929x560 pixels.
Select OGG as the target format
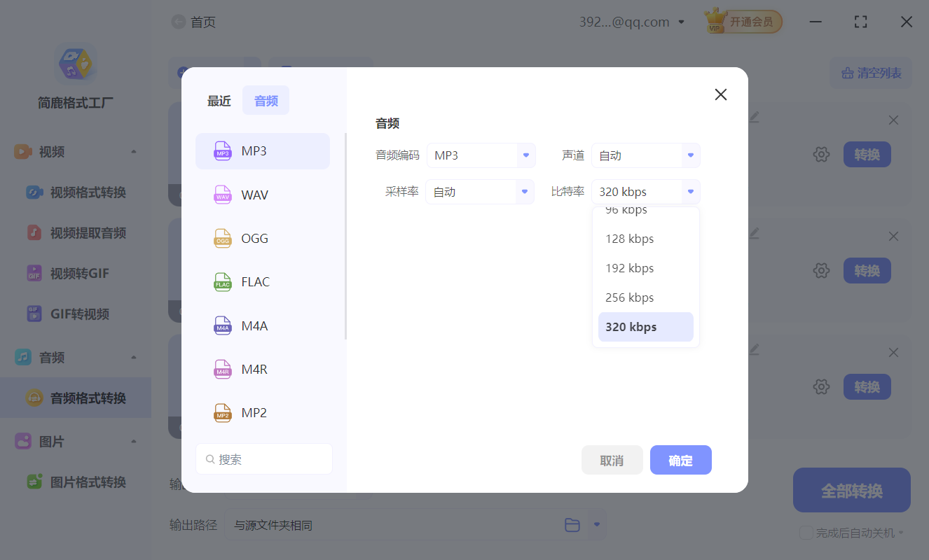pos(254,238)
